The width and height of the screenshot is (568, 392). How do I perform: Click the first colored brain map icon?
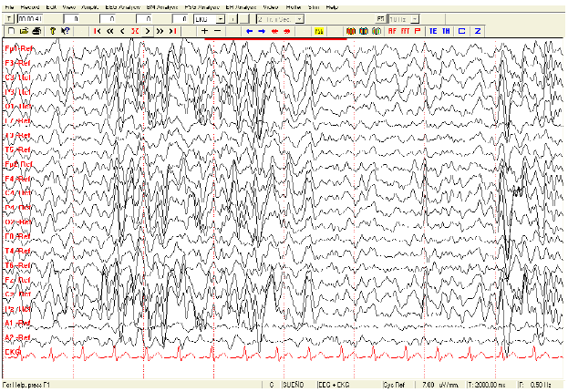(351, 31)
